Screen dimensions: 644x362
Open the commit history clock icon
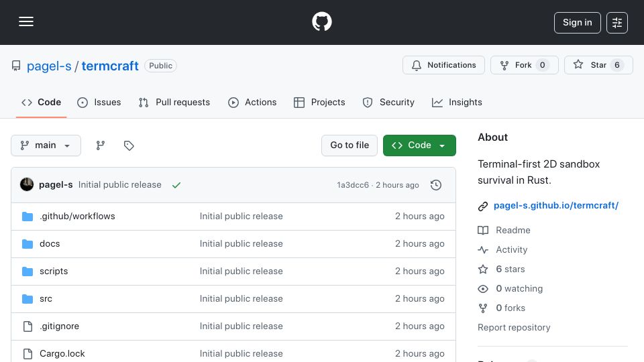coord(436,185)
